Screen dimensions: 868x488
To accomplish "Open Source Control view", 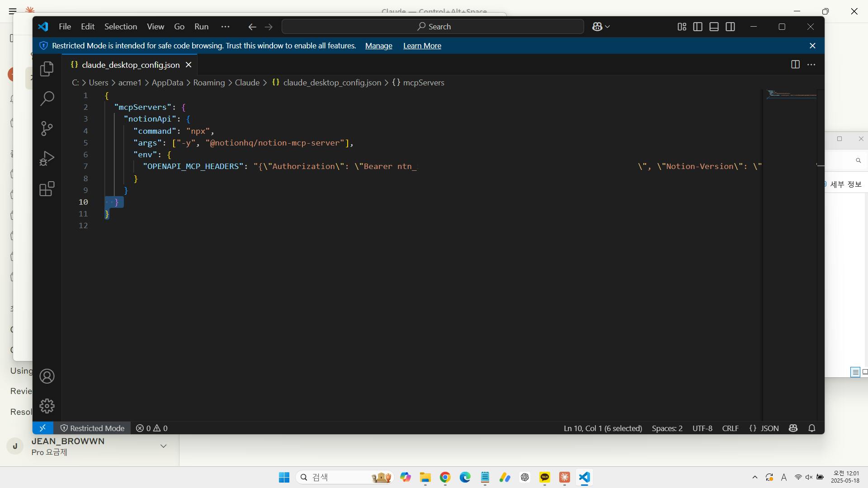I will pyautogui.click(x=47, y=128).
